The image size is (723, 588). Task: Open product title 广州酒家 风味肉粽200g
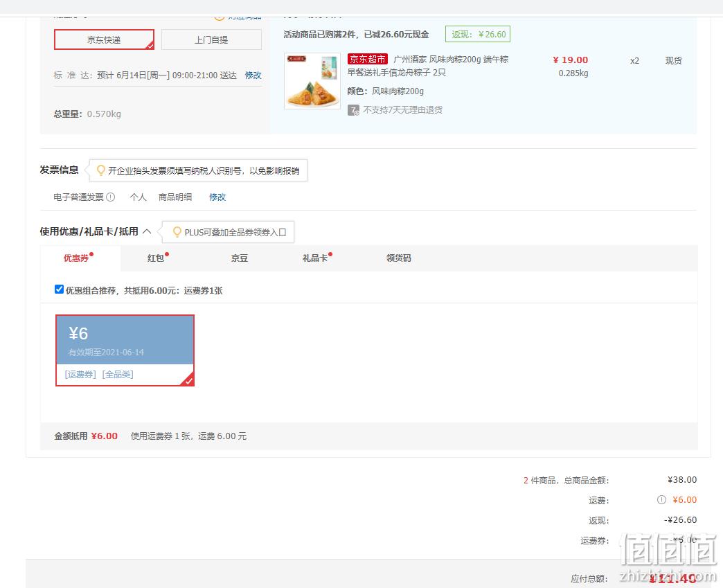pos(428,66)
